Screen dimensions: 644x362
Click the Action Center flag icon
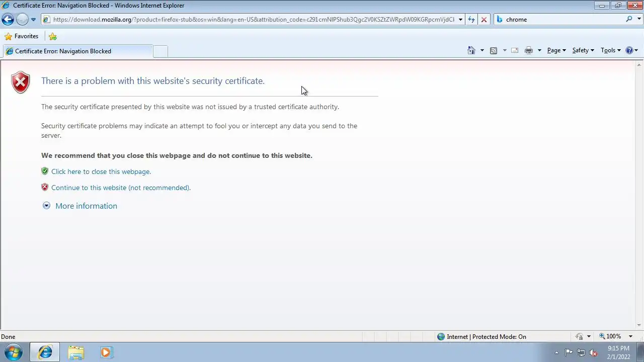(569, 352)
